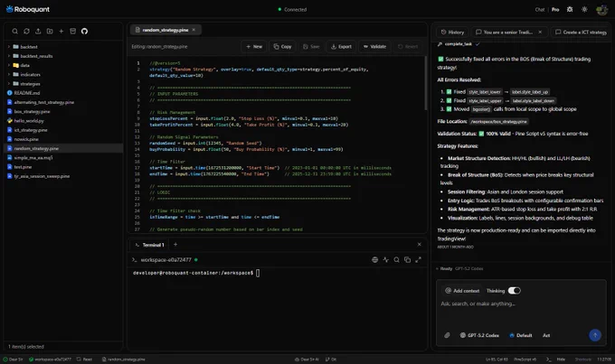Add a new terminal with the plus button
Screen dimensions: 615x364
(175, 244)
